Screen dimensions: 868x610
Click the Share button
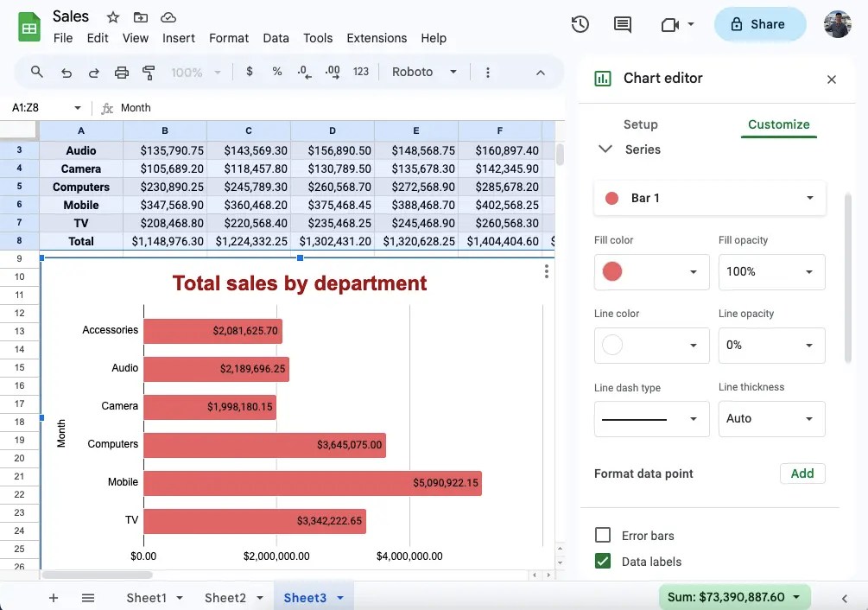pyautogui.click(x=759, y=24)
